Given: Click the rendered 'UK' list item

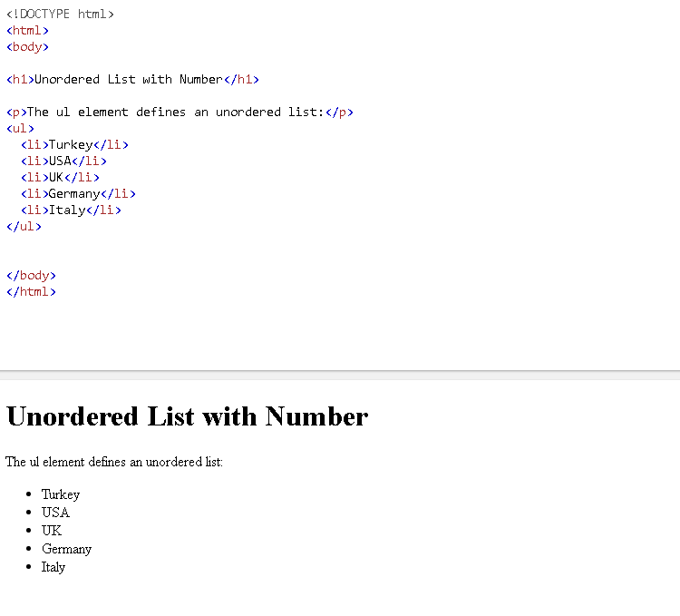Looking at the screenshot, I should click(x=52, y=531).
